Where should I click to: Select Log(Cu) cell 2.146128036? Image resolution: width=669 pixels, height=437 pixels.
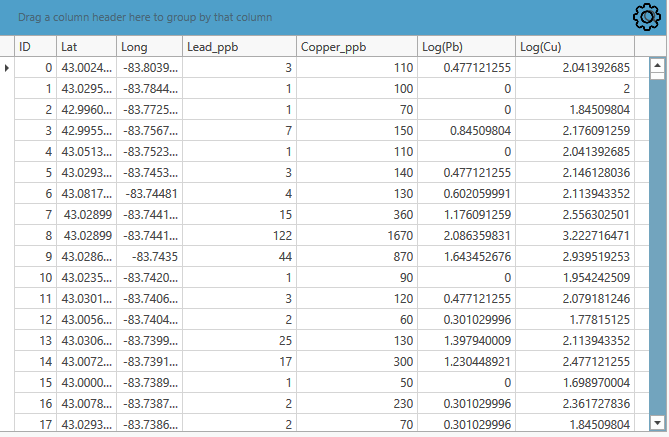point(575,173)
